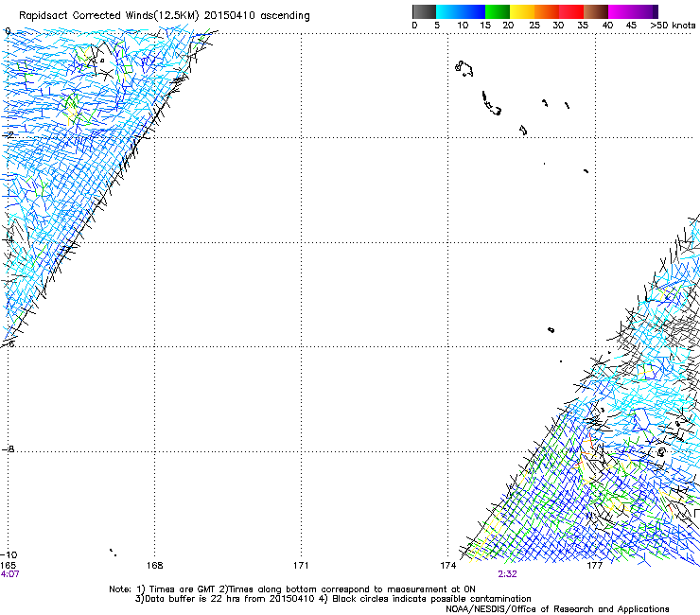Click the note text 'Times are GMT'
This screenshot has height=615, width=700.
pos(183,589)
